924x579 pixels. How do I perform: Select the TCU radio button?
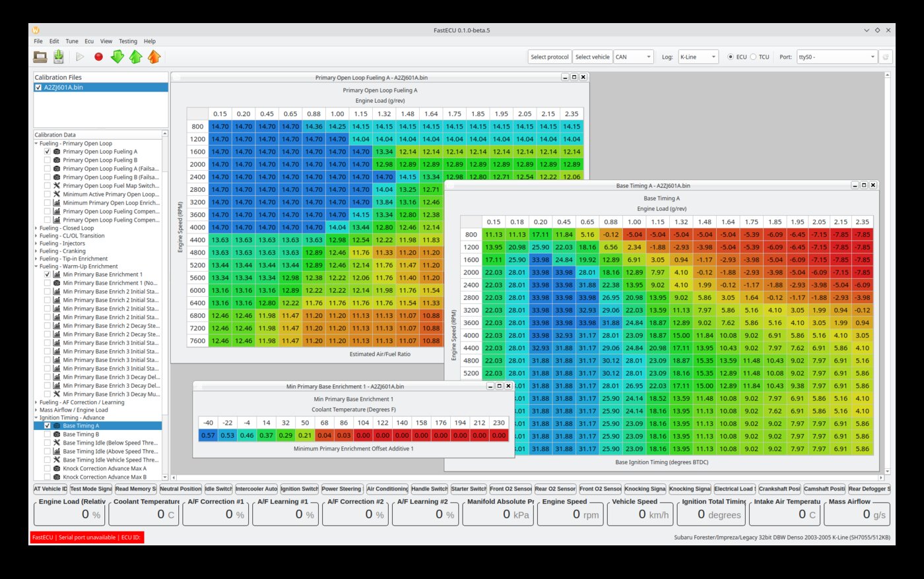[x=754, y=57]
